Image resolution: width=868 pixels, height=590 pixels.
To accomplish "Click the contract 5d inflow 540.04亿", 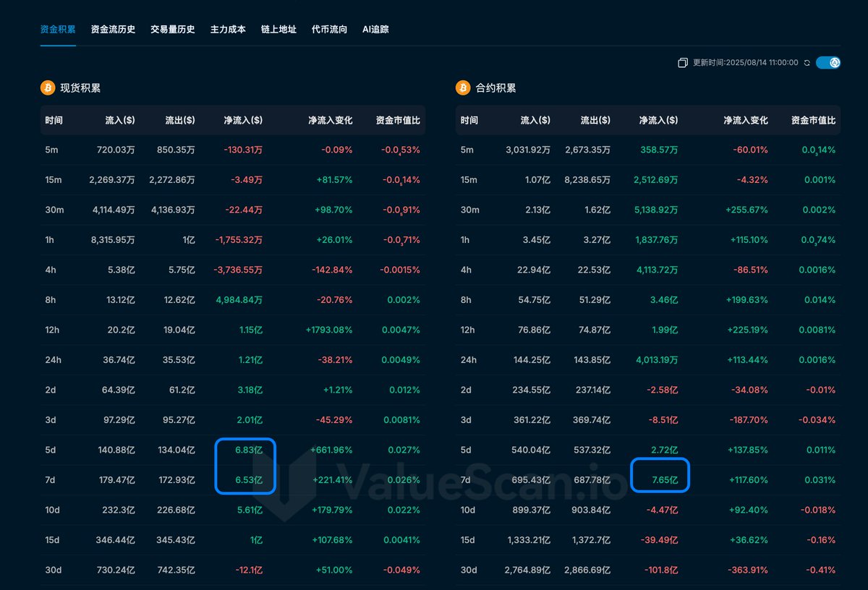I will pos(531,450).
